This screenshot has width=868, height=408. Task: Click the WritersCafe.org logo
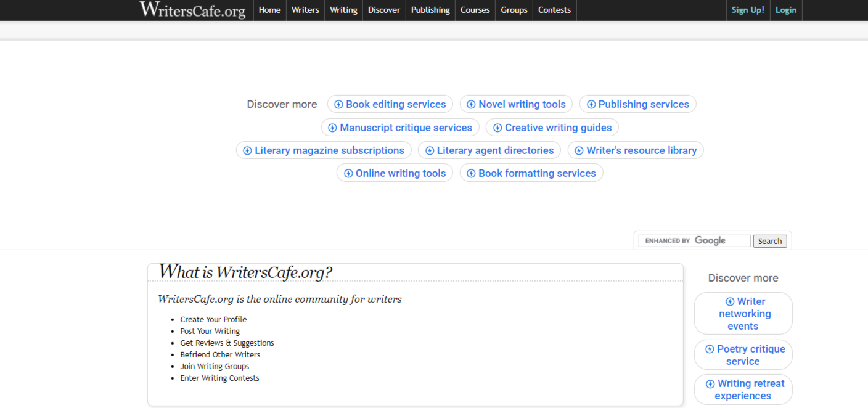click(x=192, y=10)
